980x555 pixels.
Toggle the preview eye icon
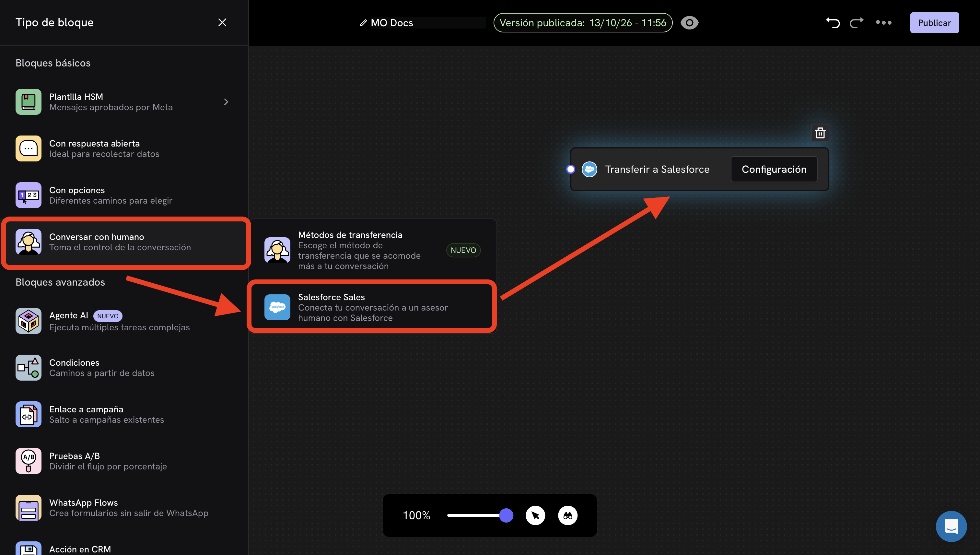click(689, 23)
